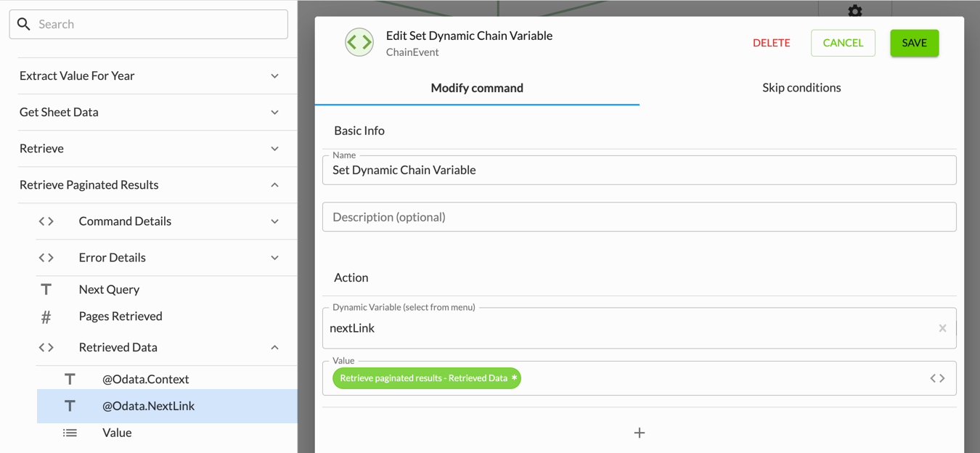Collapse the Retrieved Data chevron

275,348
